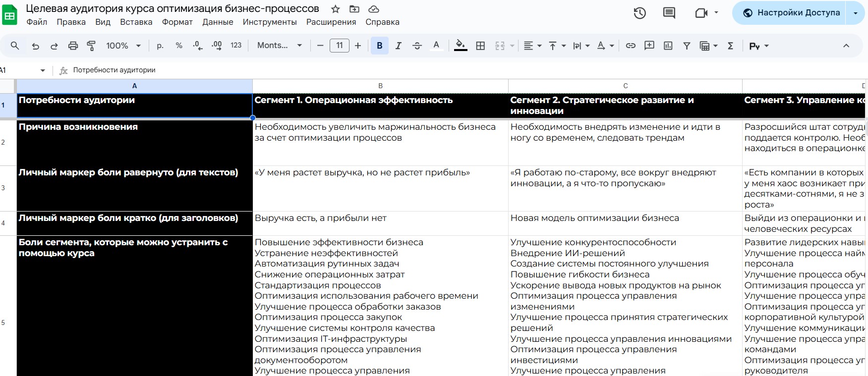Select column C header
This screenshot has width=868, height=376.
(x=625, y=86)
